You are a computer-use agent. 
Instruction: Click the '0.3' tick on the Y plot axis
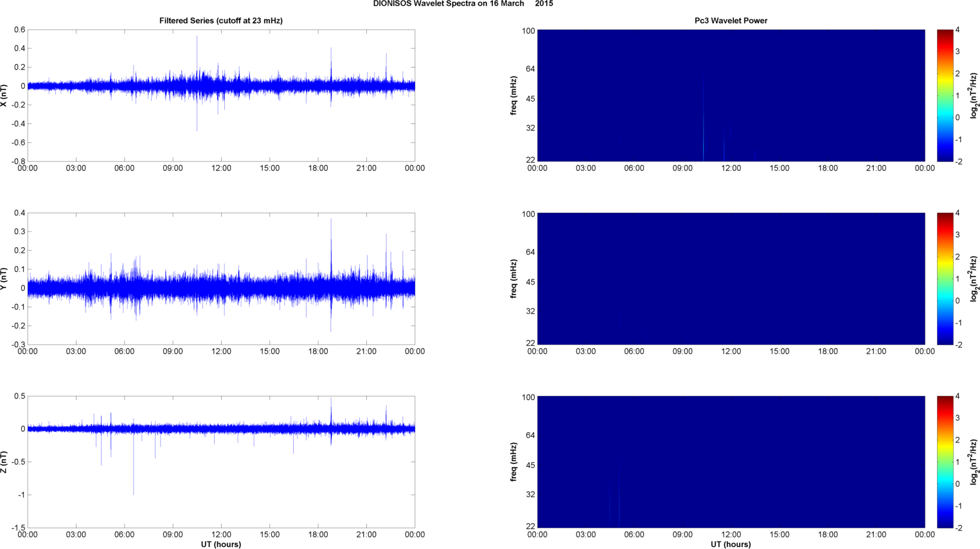19,231
